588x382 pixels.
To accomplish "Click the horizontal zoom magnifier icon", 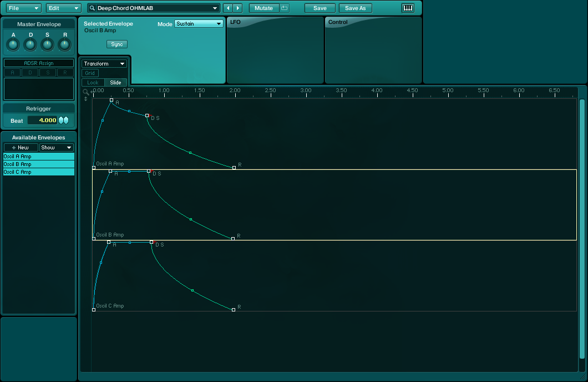I will (x=86, y=92).
